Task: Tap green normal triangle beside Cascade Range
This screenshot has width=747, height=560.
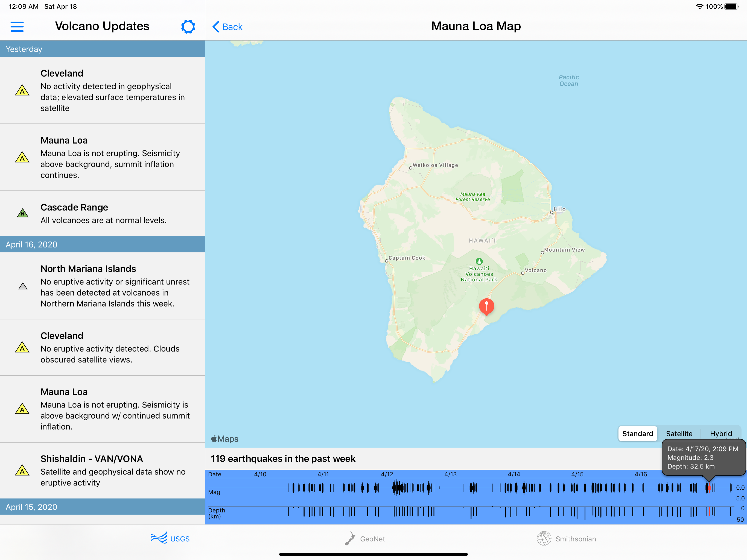Action: click(23, 213)
